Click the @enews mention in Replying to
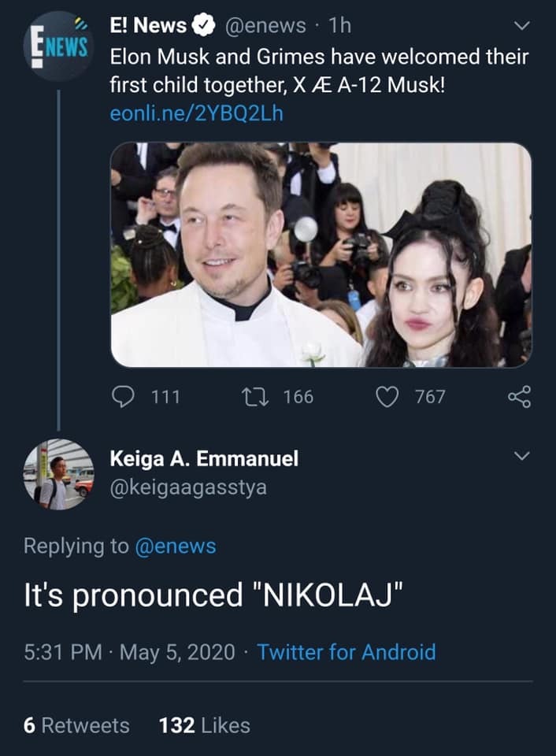Viewport: 556px width, 756px height. pyautogui.click(x=176, y=545)
